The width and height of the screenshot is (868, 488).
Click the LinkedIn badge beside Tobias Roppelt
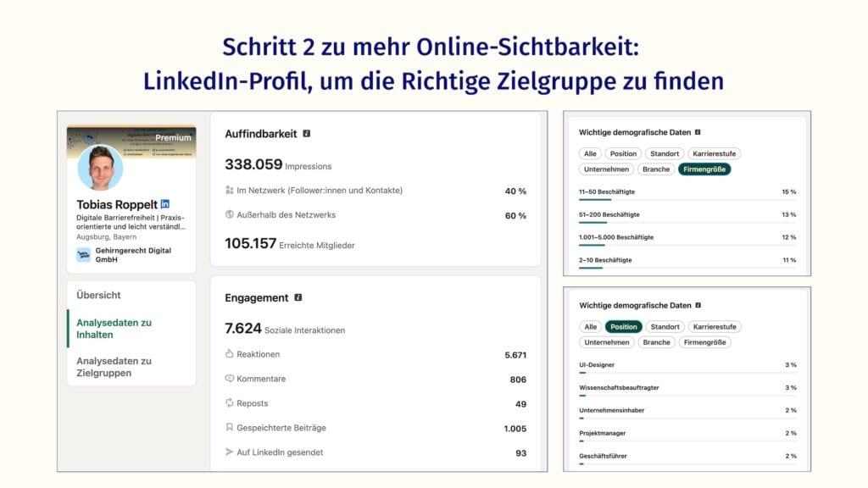[165, 204]
